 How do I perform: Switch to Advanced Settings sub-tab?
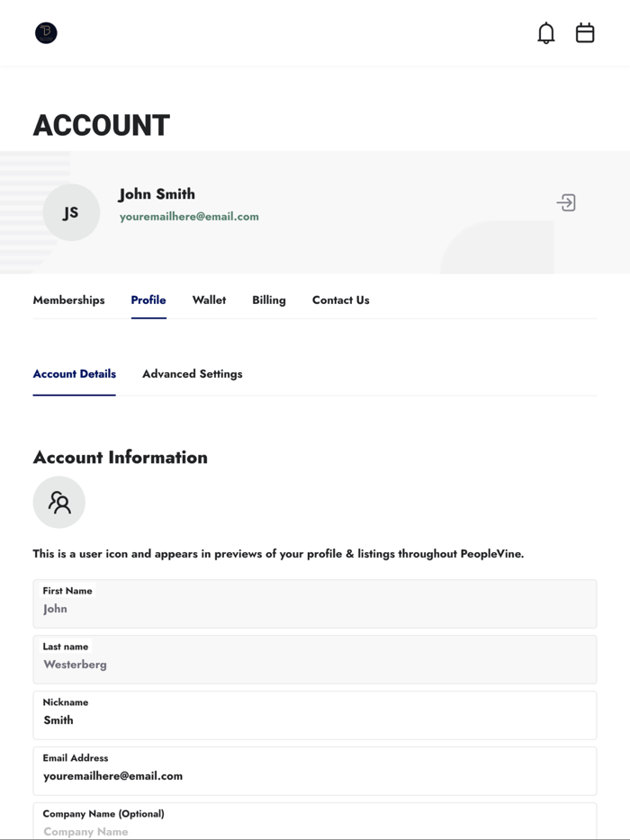pyautogui.click(x=192, y=374)
